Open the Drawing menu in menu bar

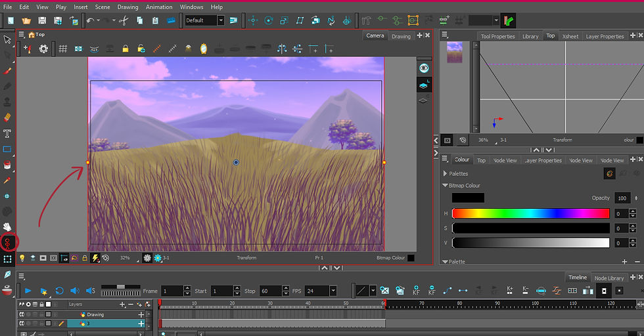coord(127,7)
